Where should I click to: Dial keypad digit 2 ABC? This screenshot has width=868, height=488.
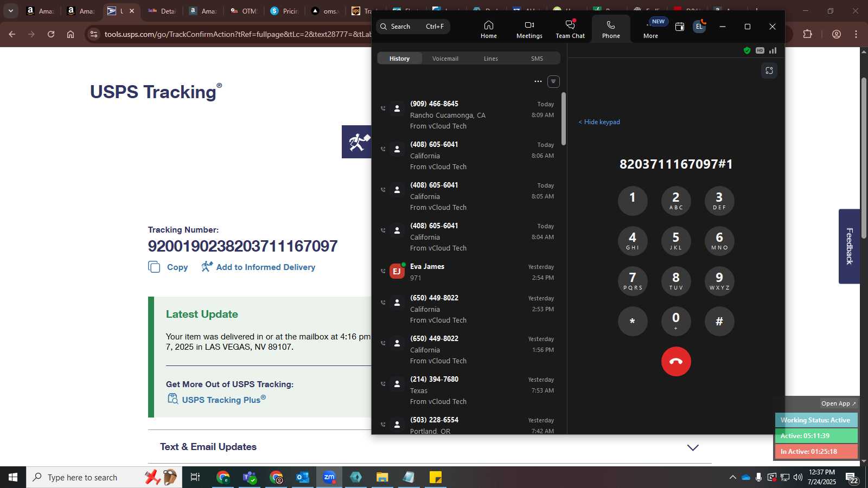click(676, 201)
